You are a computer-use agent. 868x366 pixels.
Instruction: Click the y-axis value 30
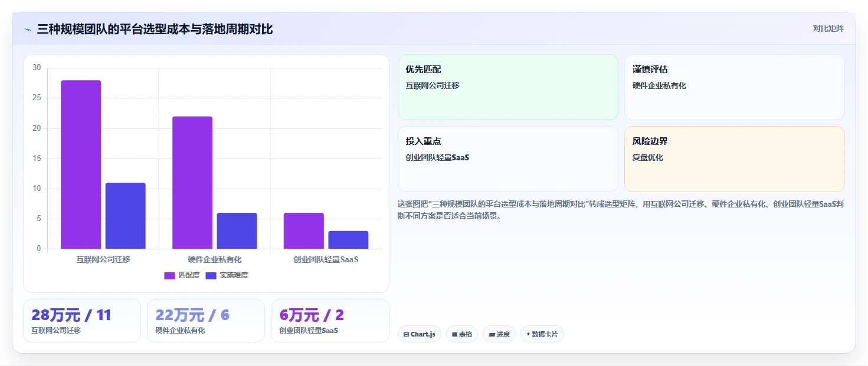[x=37, y=68]
